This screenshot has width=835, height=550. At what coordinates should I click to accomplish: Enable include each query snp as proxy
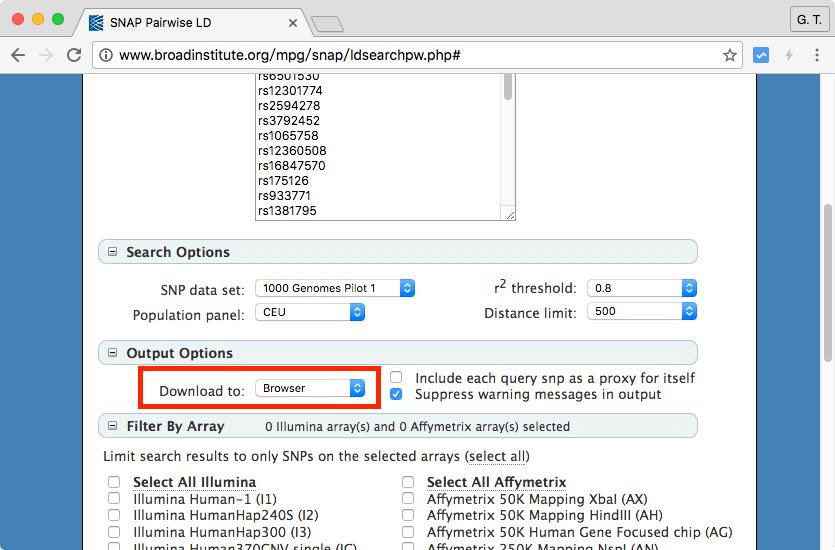(x=397, y=378)
